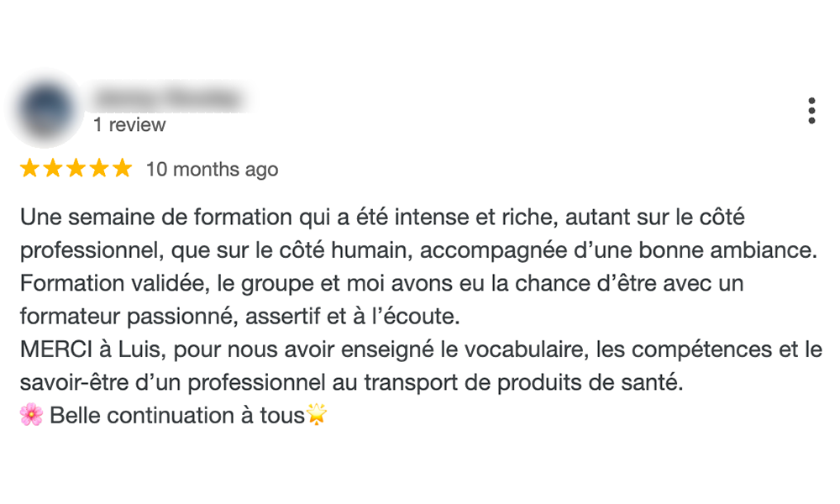Click the first rating star
Viewport: 840px width, 504px height.
(29, 168)
